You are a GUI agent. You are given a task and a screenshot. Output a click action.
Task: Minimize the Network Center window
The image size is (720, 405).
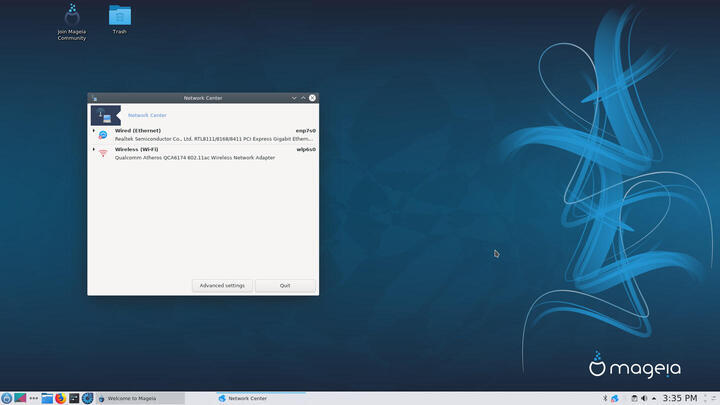294,98
